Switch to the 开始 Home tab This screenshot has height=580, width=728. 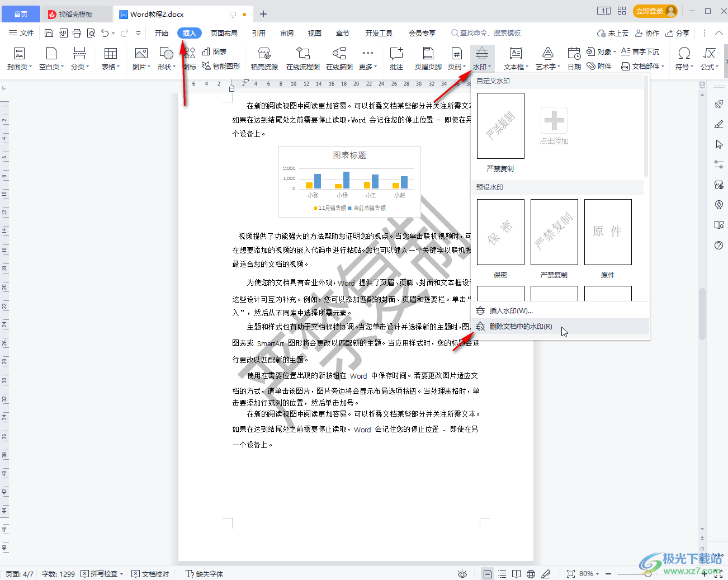(162, 33)
